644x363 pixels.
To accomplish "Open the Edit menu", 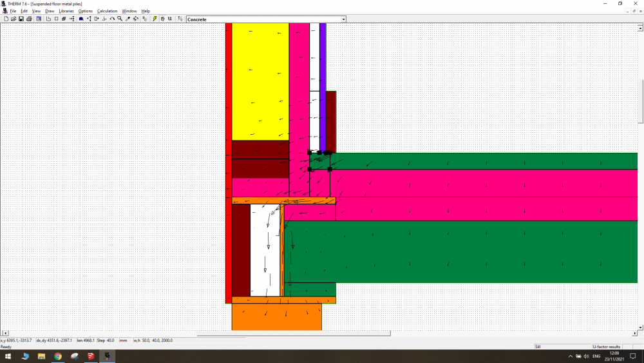I will (x=24, y=11).
